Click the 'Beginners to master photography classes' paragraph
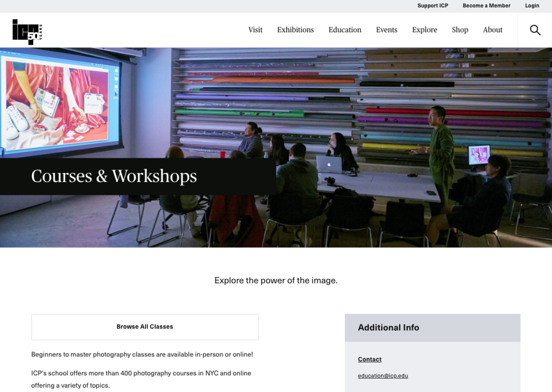 (x=142, y=354)
